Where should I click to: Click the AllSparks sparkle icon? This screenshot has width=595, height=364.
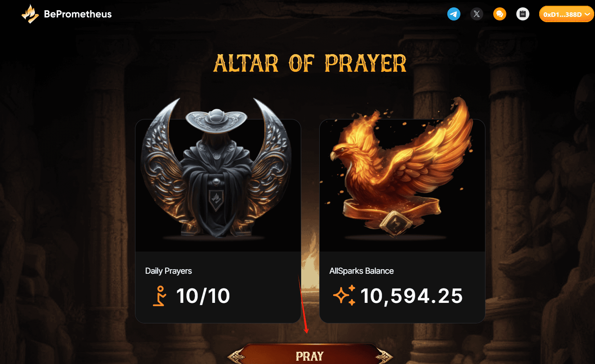click(x=344, y=295)
